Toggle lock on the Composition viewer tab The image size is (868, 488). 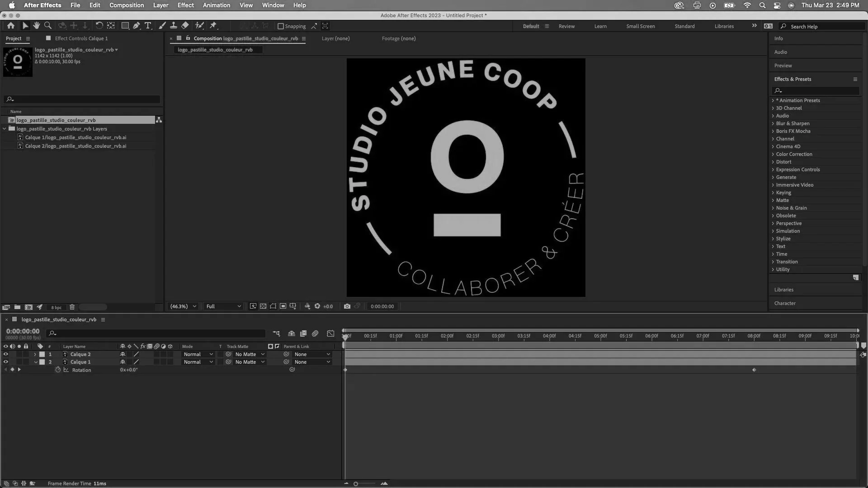pos(188,38)
